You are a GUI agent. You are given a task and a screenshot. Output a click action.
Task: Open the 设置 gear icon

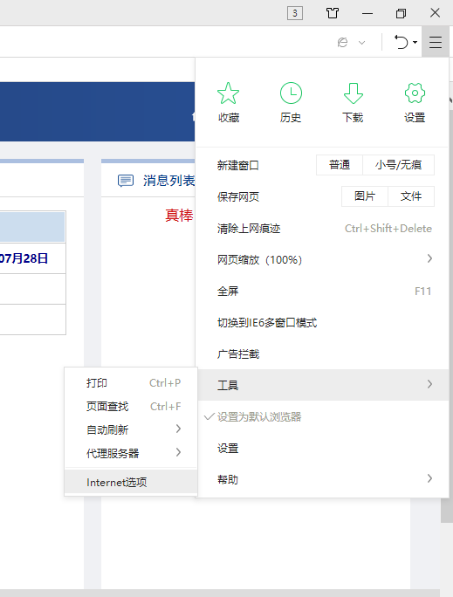tap(415, 93)
